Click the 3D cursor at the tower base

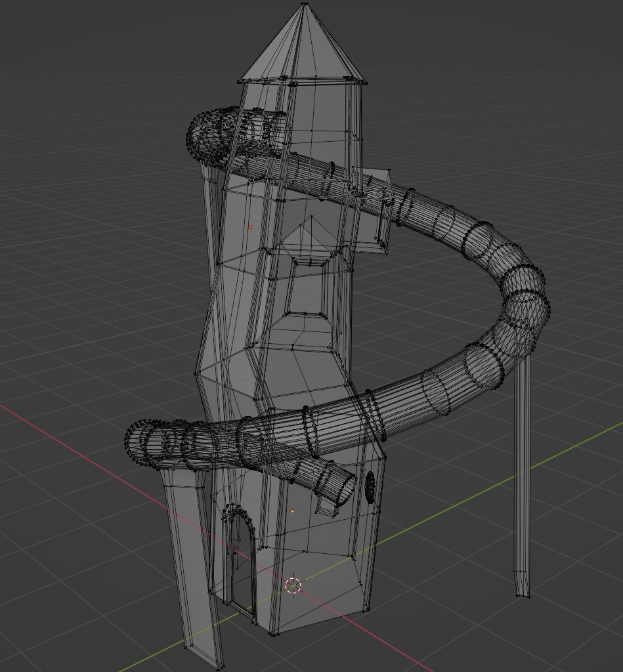pyautogui.click(x=293, y=585)
